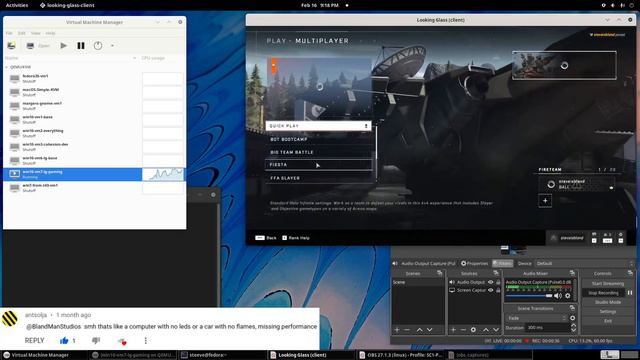Screen dimensions: 640x360
Task: Open Filters for the OBS audio source
Action: (502, 263)
